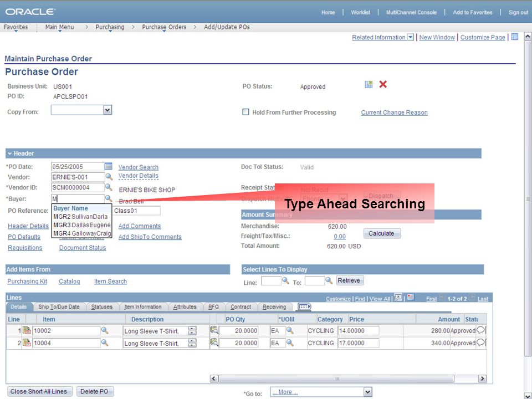Click the Lines grid horizontal scrollbar
The image size is (532, 399).
336,378
